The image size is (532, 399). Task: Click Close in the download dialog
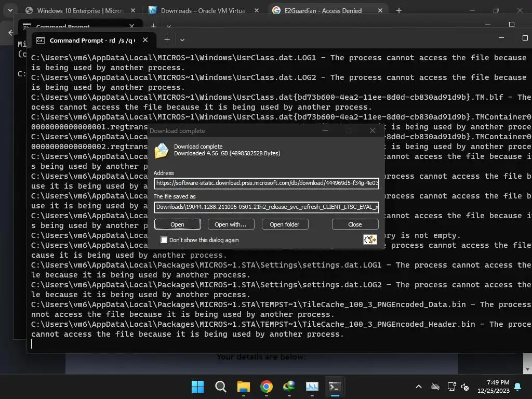(x=355, y=224)
